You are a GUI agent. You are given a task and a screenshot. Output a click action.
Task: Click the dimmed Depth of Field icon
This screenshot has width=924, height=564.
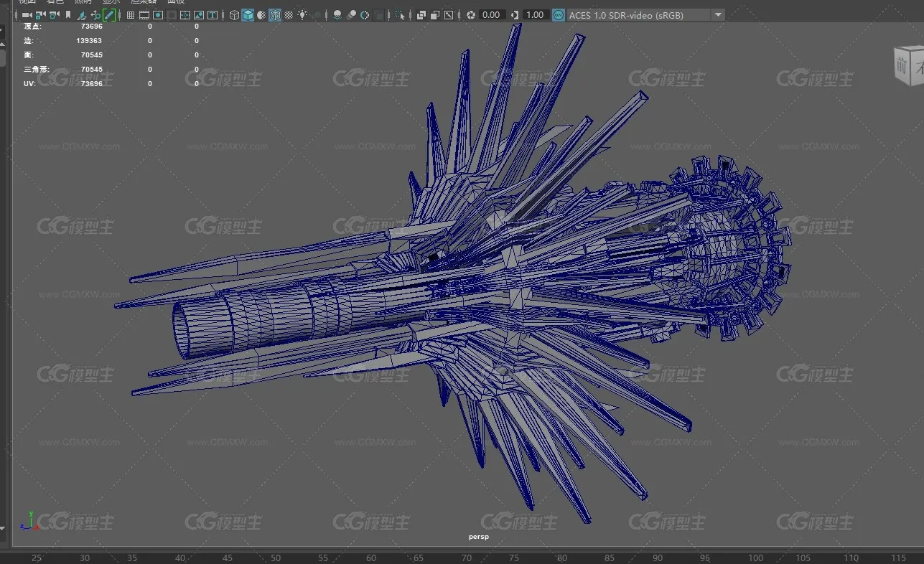tap(379, 14)
